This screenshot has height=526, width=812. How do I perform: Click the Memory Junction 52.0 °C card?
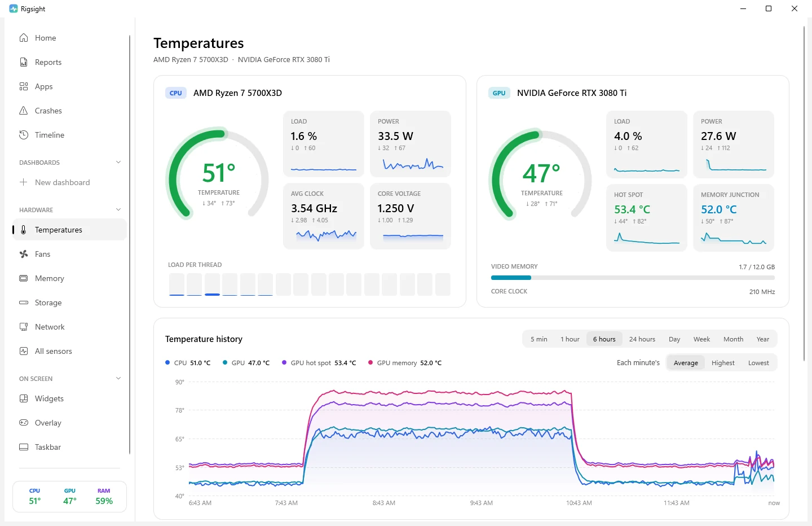point(734,217)
